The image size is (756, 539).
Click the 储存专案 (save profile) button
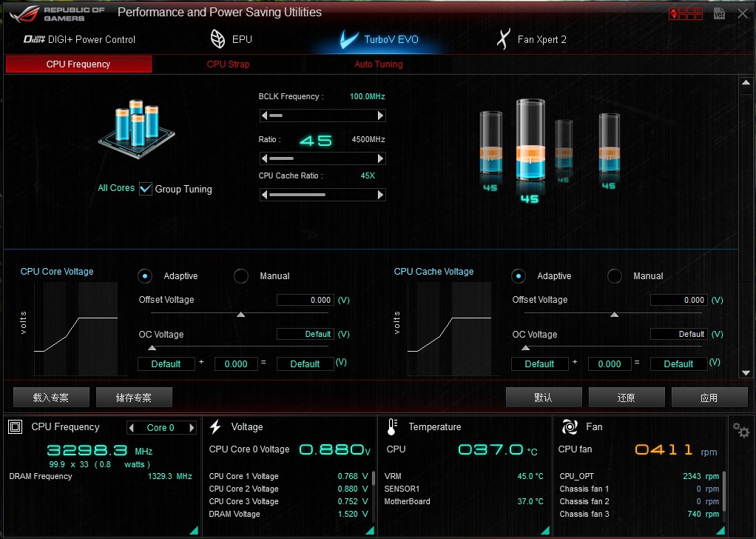pos(134,398)
